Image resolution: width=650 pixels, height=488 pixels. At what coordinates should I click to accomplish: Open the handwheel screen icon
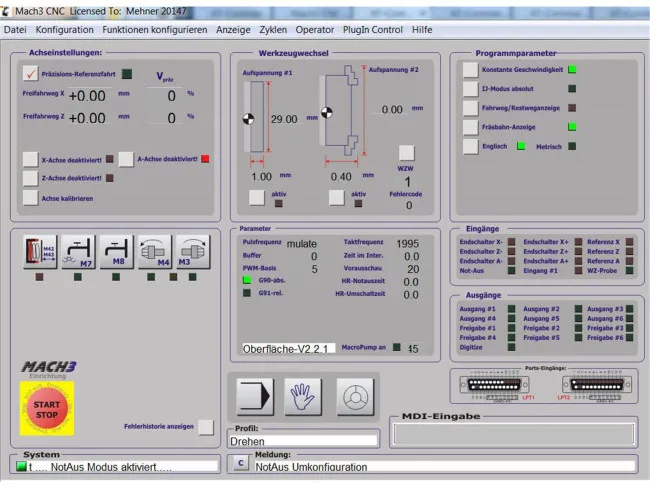[355, 397]
